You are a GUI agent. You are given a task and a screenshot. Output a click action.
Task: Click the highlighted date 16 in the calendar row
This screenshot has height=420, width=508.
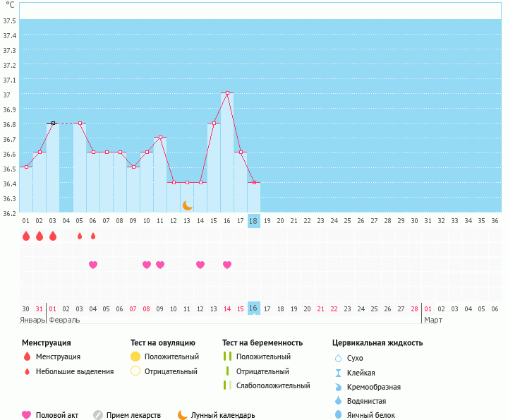(254, 308)
